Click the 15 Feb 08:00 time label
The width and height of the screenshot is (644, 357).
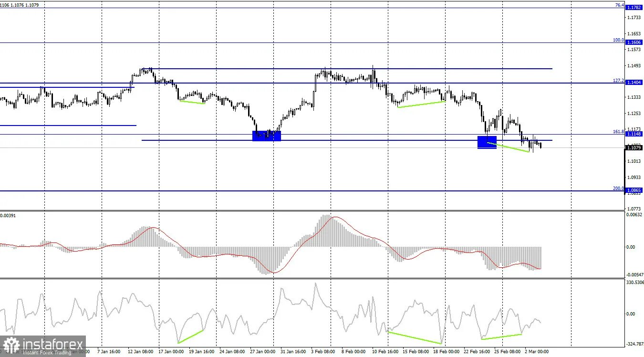pyautogui.click(x=415, y=352)
